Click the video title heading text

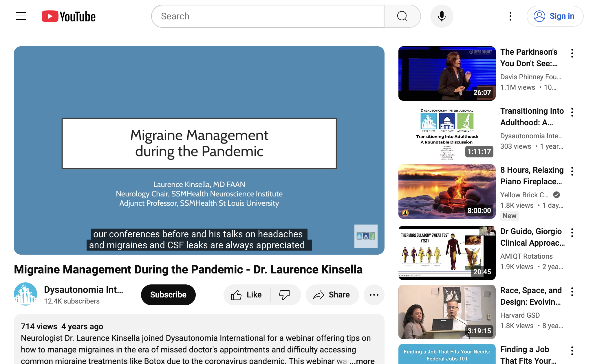(x=188, y=269)
